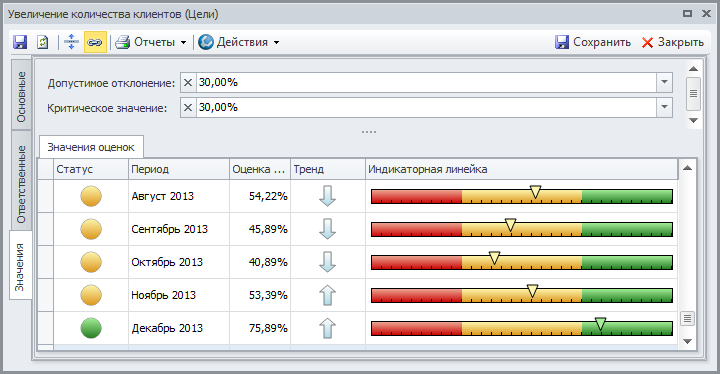720x374 pixels.
Task: Click the 40,89% score value
Action: click(268, 262)
